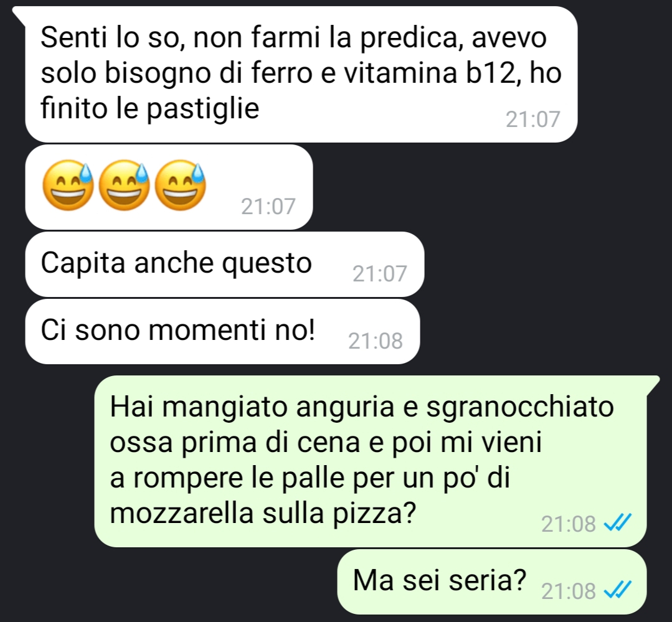Tap the first sweating grin emoji
Screen dimensions: 672x622
(68, 186)
